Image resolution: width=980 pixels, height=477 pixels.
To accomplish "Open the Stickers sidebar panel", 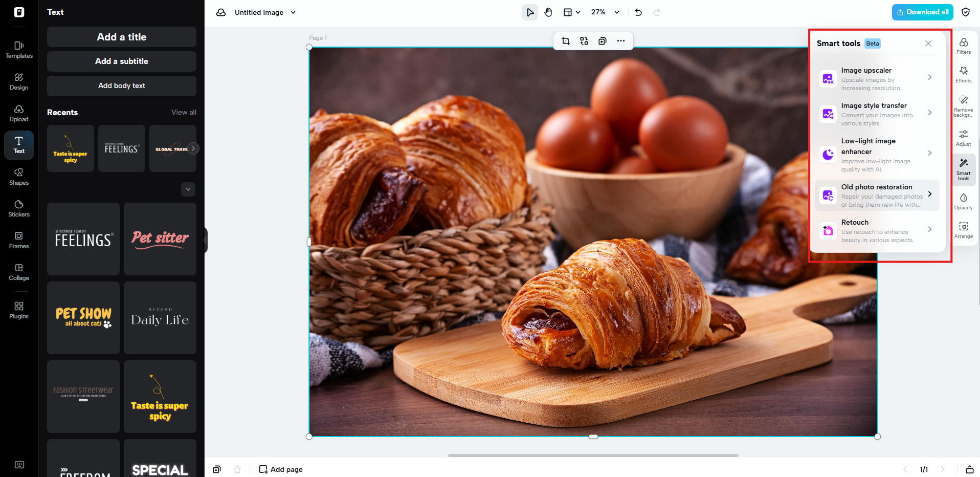I will click(19, 208).
